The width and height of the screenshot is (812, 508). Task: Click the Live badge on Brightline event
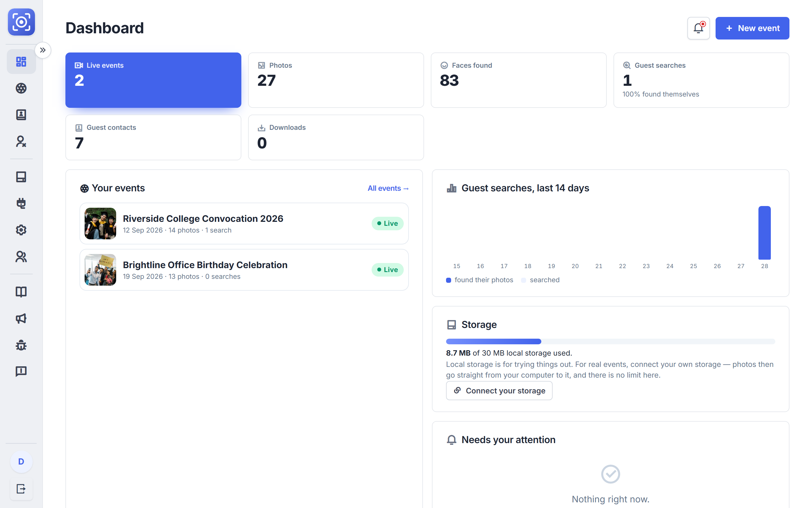[x=387, y=270]
